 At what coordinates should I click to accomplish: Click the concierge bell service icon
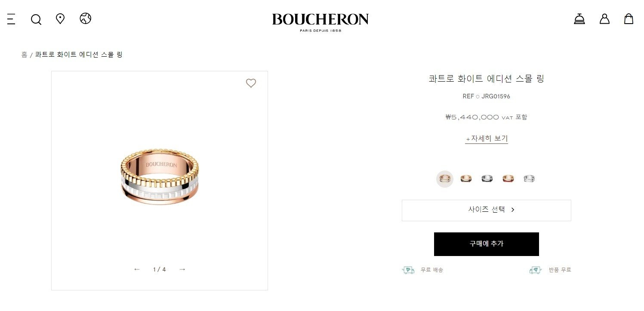(x=579, y=19)
